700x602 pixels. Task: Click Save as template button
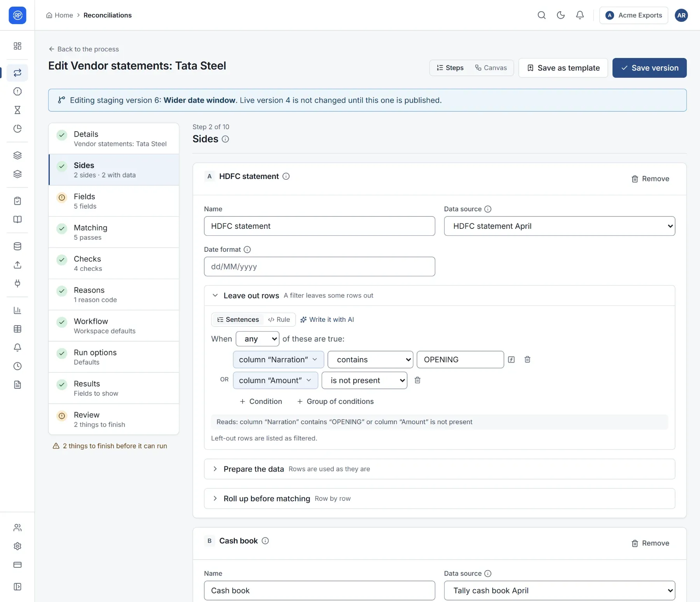563,68
